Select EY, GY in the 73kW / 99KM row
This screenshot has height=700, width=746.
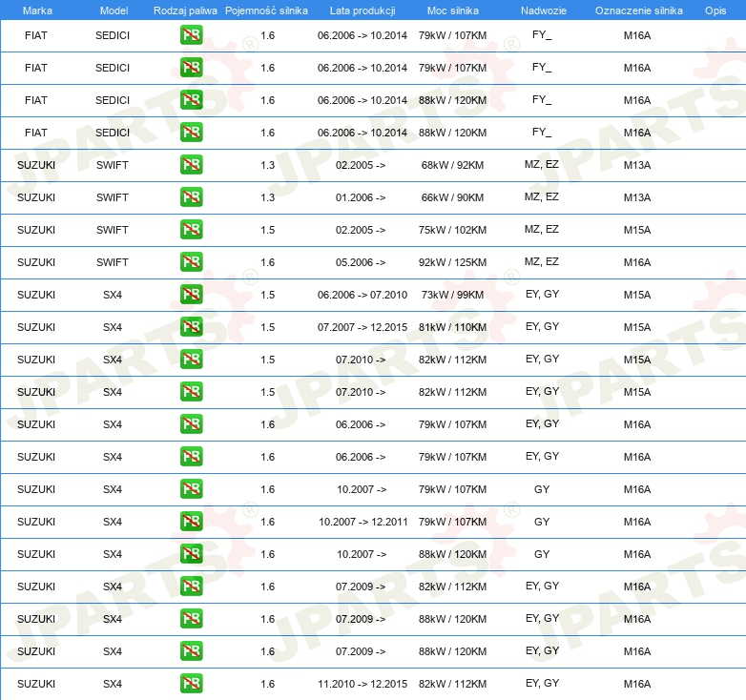pos(542,294)
